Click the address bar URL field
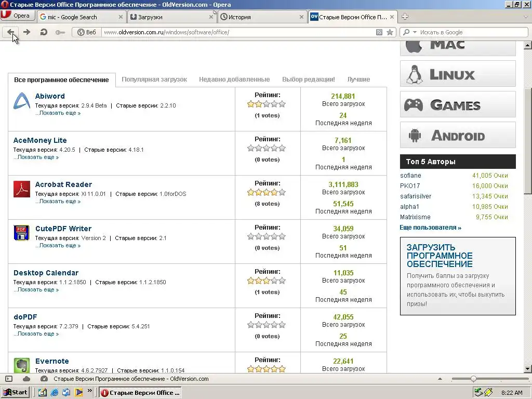This screenshot has width=532, height=399. click(x=237, y=32)
